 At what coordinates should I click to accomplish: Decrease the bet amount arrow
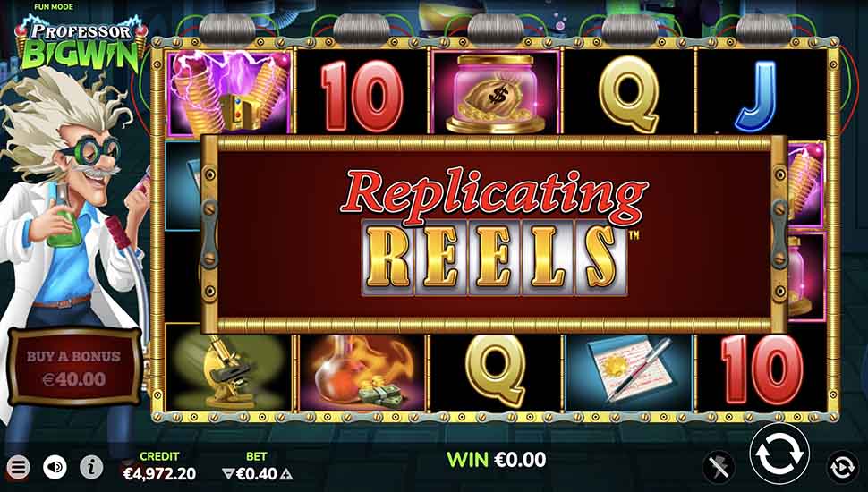point(228,474)
